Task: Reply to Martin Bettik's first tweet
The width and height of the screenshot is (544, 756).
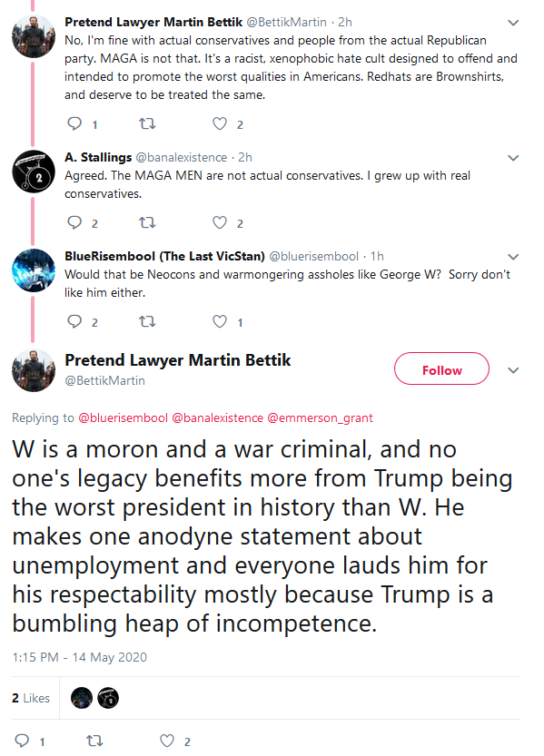Action: click(74, 124)
